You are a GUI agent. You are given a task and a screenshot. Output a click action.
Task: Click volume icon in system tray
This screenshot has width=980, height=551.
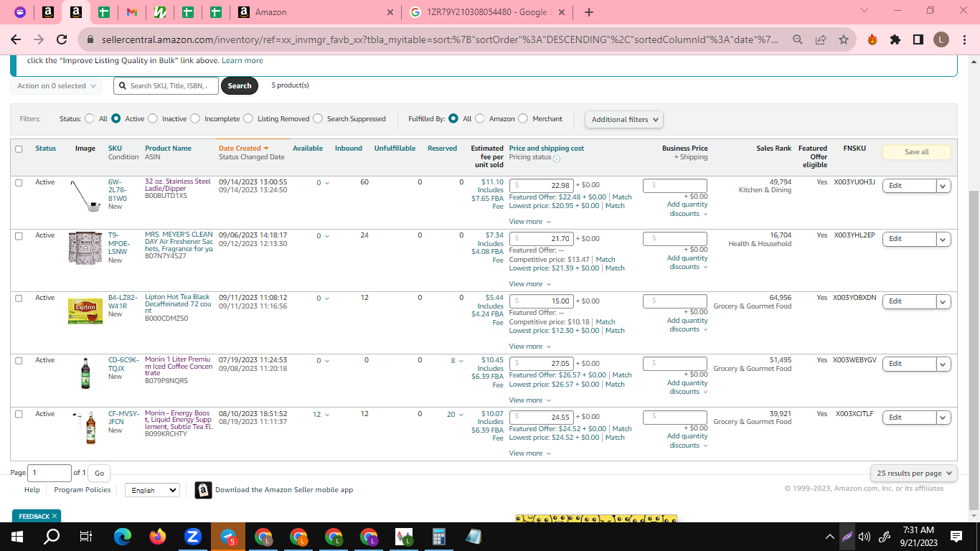[x=864, y=537]
